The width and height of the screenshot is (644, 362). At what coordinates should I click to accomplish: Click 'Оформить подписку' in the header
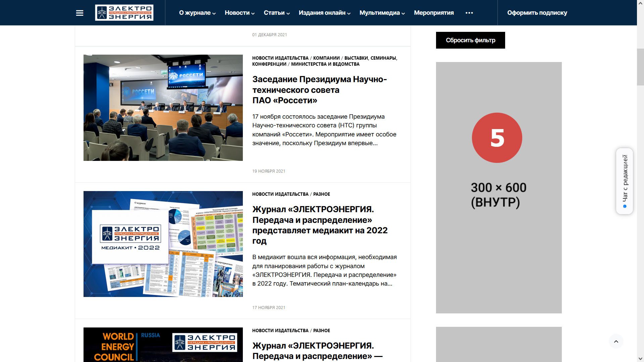coord(537,13)
